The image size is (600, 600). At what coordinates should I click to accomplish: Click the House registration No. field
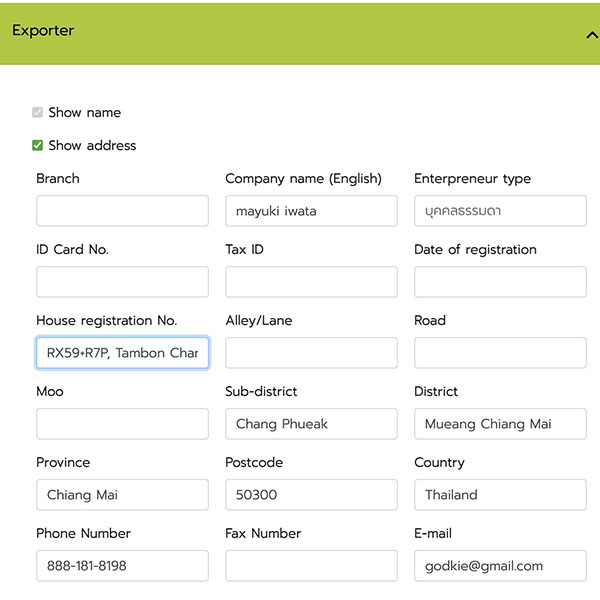pos(122,353)
